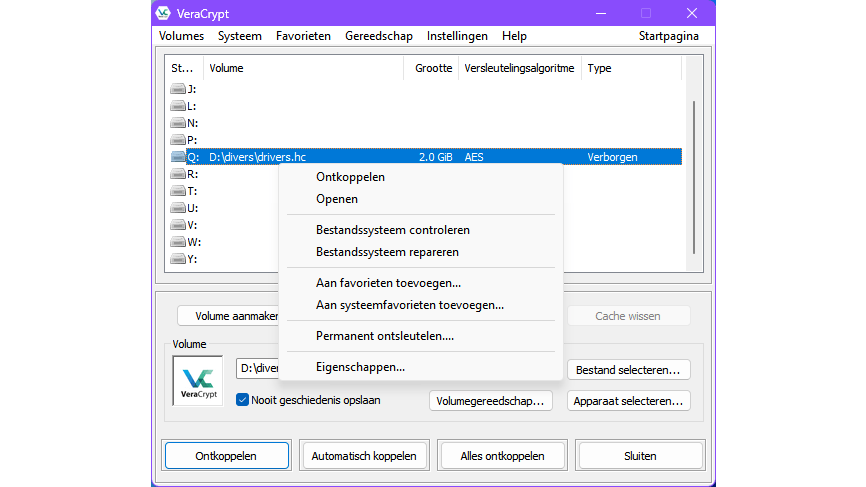Click Apparaat selecteren... button
Screen dimensions: 866x487
[629, 400]
